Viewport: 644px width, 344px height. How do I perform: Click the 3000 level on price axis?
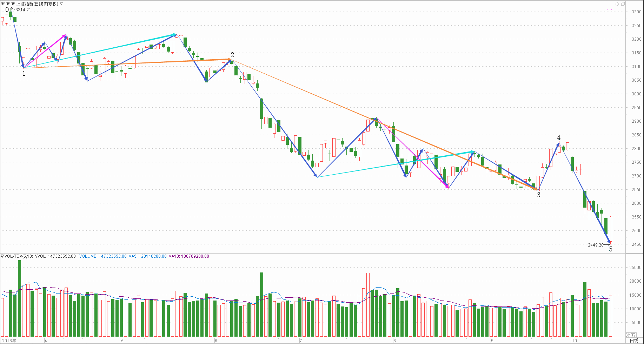tap(636, 94)
